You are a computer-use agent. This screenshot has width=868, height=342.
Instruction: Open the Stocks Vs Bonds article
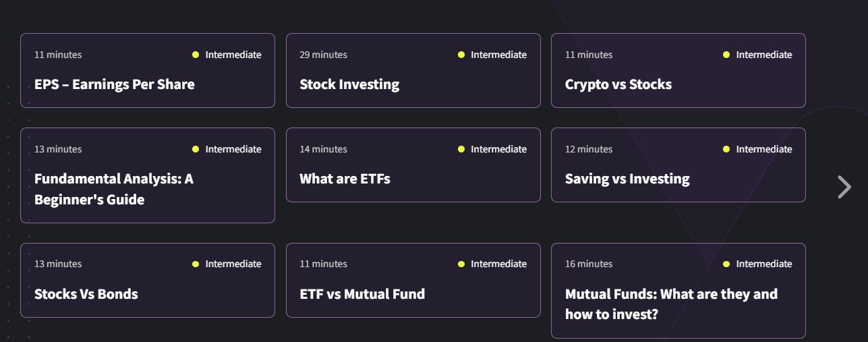86,294
